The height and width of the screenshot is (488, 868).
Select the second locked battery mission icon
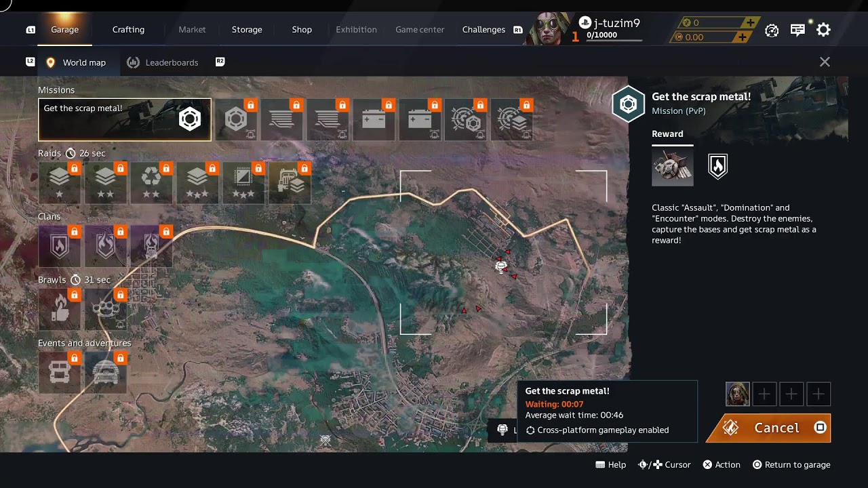click(420, 120)
